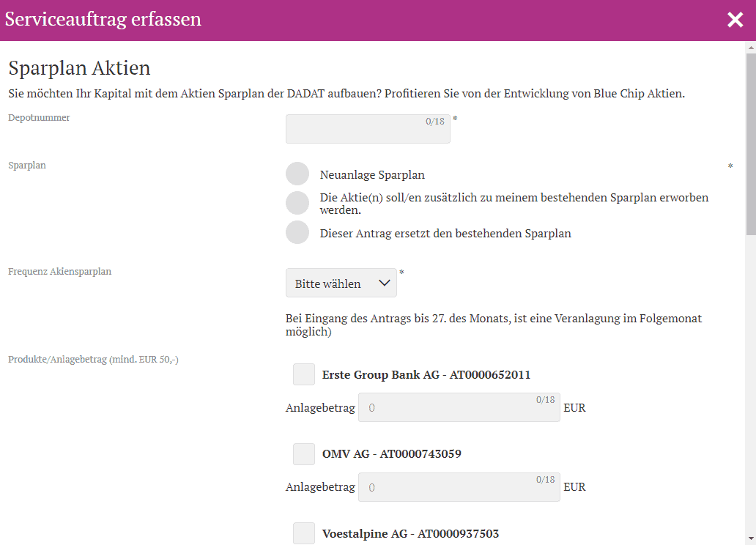Enable the Voestalpine AG checkbox
The width and height of the screenshot is (756, 545).
(x=304, y=533)
